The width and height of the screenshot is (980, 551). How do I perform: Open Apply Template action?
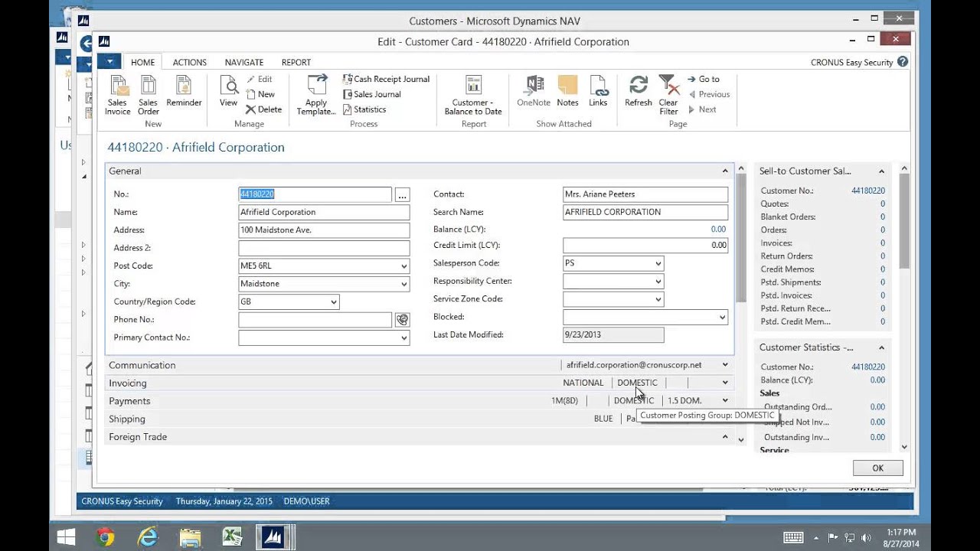tap(316, 95)
